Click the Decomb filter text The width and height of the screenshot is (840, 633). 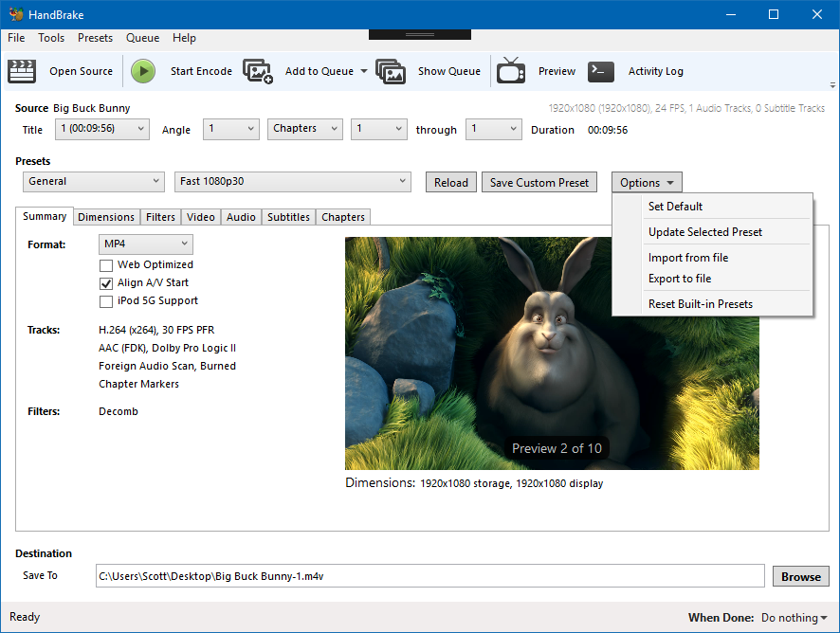click(119, 412)
